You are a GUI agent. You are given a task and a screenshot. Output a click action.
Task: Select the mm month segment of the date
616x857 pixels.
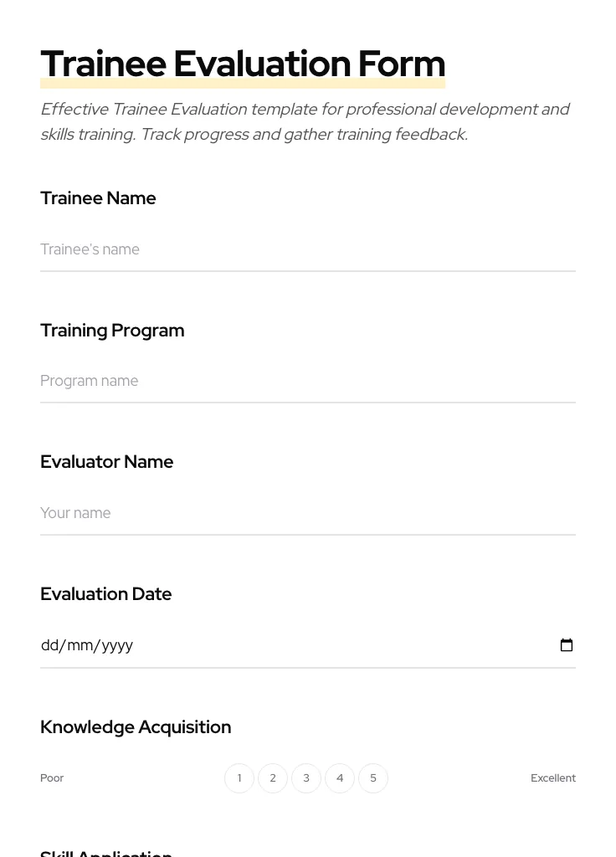coord(80,645)
